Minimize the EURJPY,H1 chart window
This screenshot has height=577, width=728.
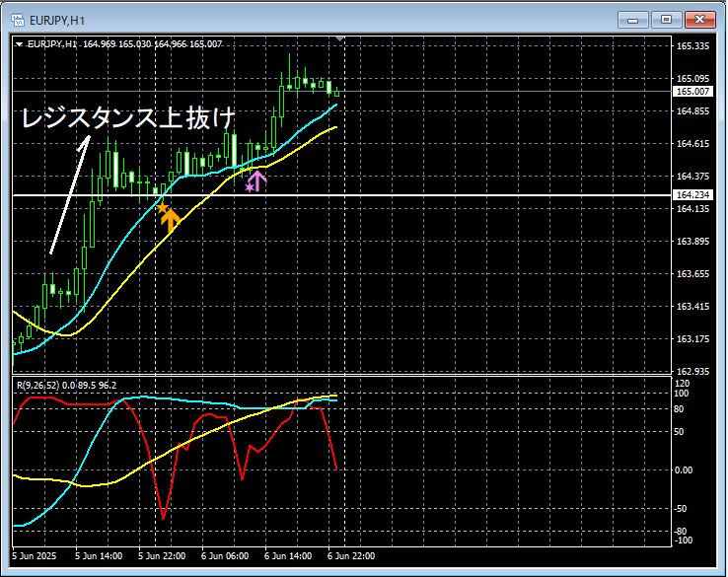633,20
